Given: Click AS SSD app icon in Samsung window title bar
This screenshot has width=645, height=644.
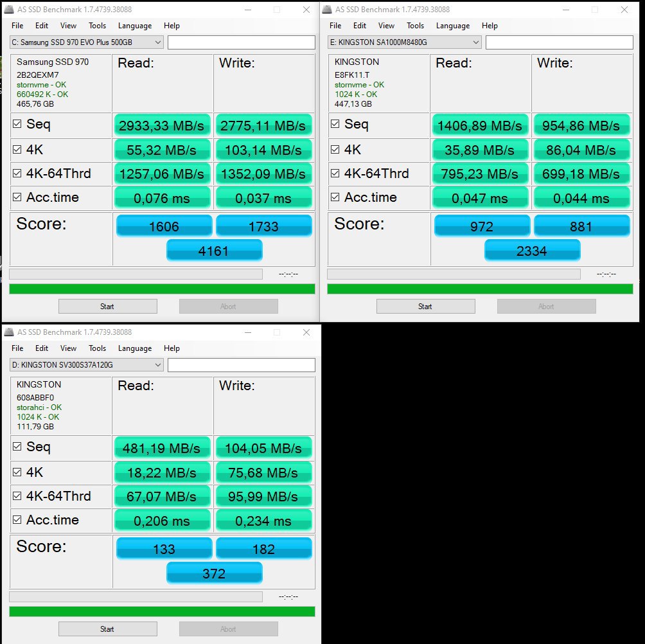Looking at the screenshot, I should 8,10.
